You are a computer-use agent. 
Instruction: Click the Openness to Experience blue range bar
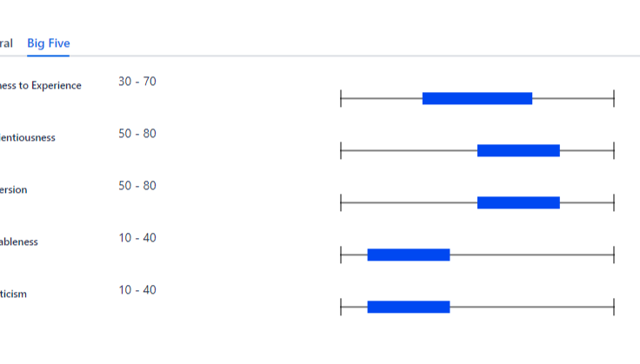click(477, 98)
